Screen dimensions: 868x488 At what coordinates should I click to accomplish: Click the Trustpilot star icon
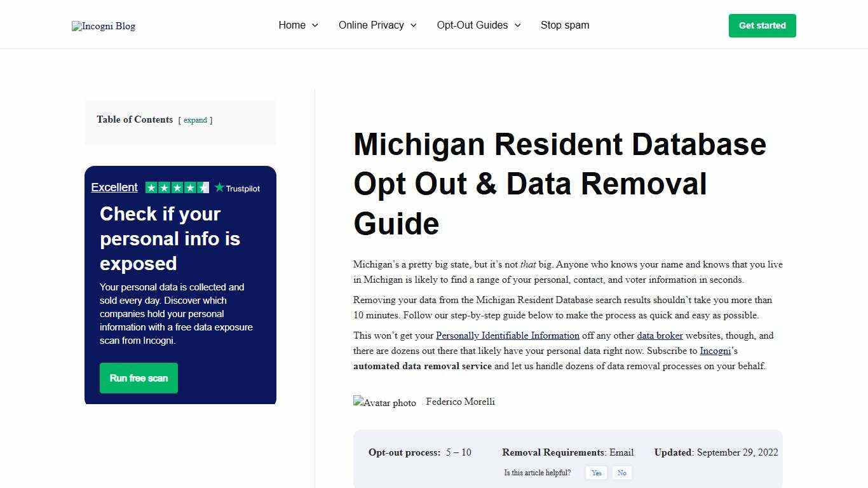219,187
